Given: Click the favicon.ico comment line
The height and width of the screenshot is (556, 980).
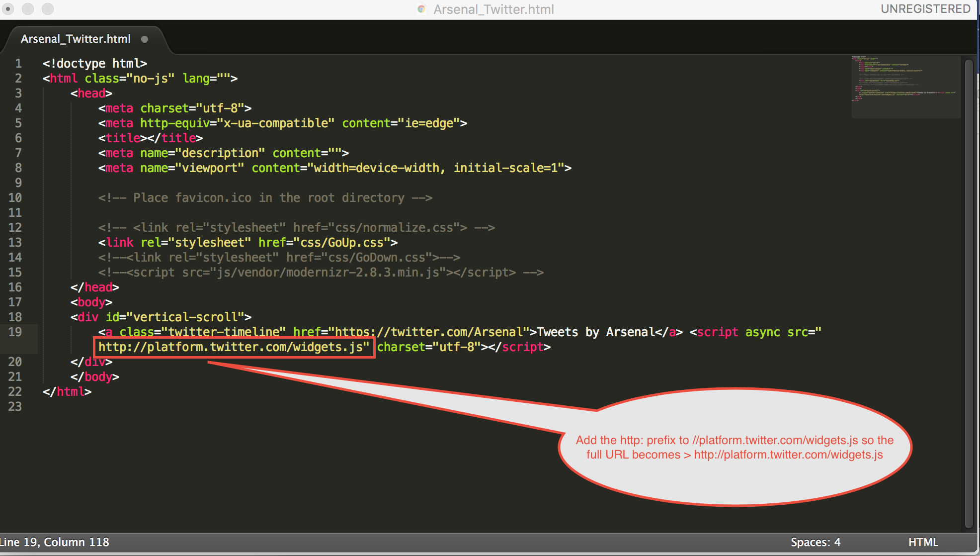Looking at the screenshot, I should point(264,197).
